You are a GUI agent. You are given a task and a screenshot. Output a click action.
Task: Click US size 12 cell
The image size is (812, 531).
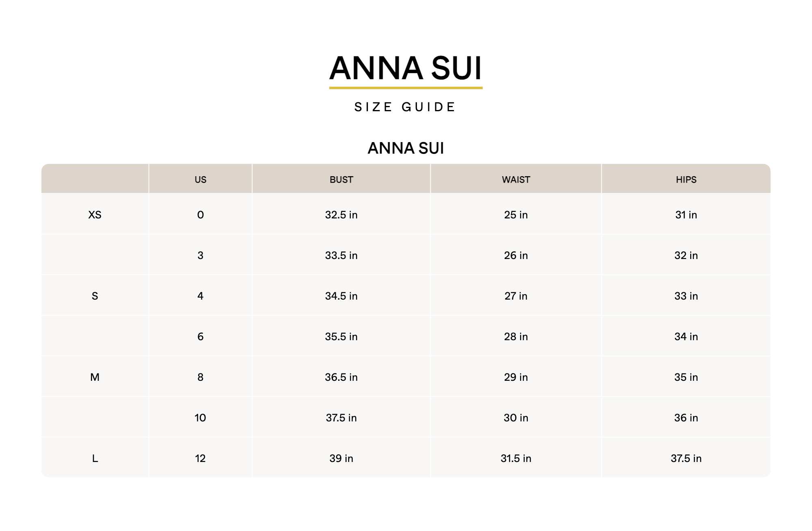201,458
